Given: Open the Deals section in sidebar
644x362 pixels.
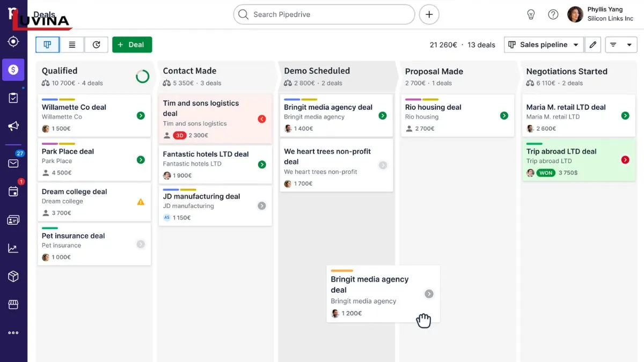Looking at the screenshot, I should 13,70.
